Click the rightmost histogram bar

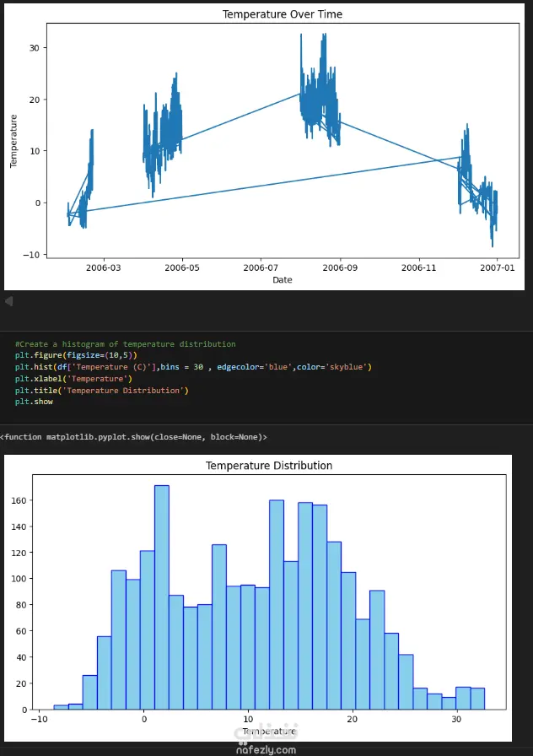tap(477, 699)
